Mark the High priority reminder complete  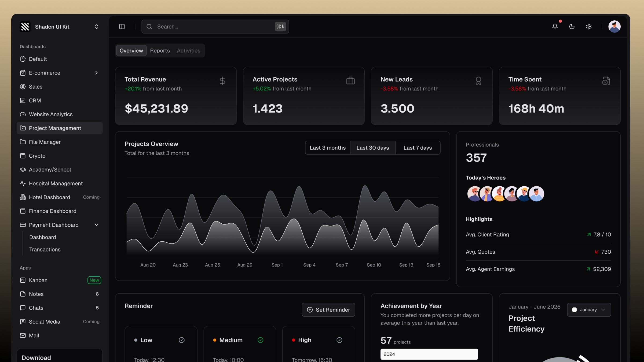339,340
